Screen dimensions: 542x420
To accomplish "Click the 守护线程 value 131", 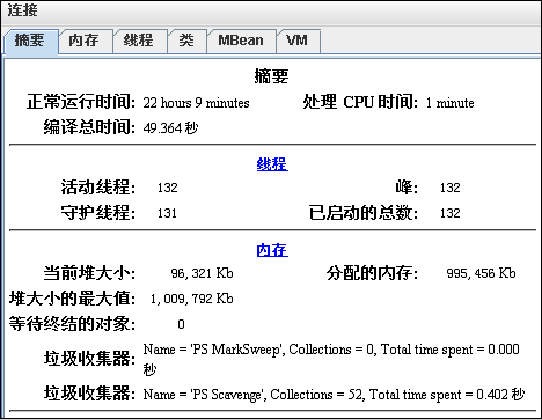I will [167, 213].
